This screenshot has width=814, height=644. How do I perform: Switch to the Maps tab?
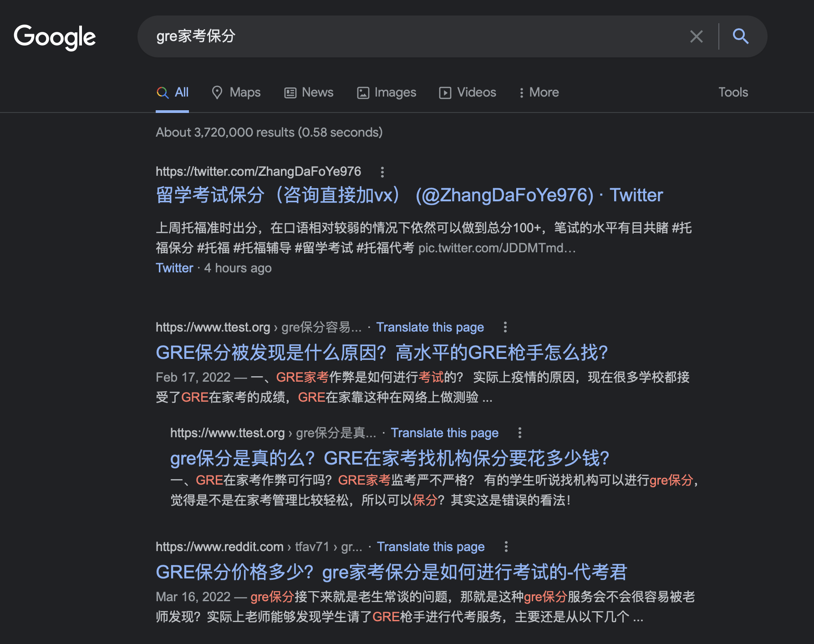point(236,92)
